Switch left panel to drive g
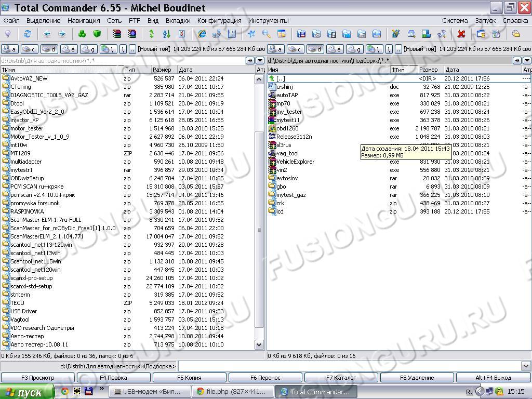Screen dimensions: 532x399 (89, 49)
